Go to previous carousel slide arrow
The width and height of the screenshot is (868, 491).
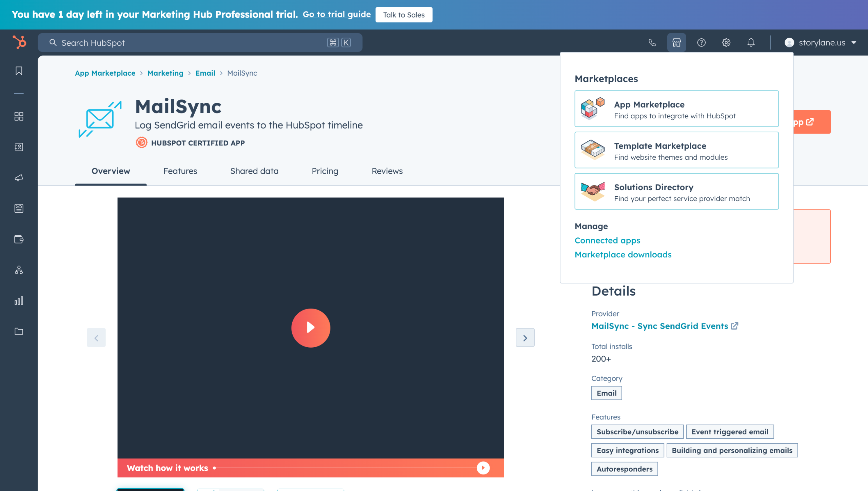point(96,338)
